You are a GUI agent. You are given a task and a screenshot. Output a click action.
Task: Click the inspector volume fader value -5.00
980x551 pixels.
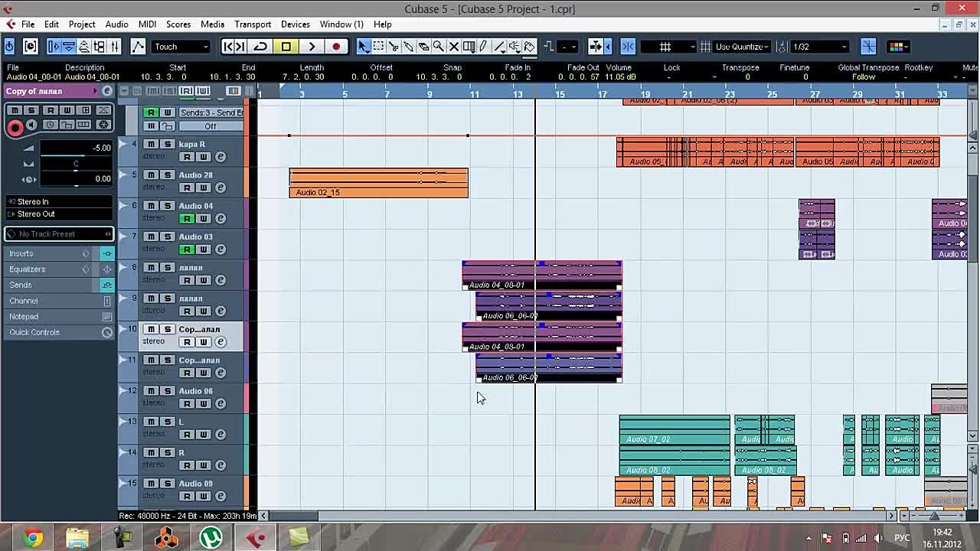click(75, 148)
